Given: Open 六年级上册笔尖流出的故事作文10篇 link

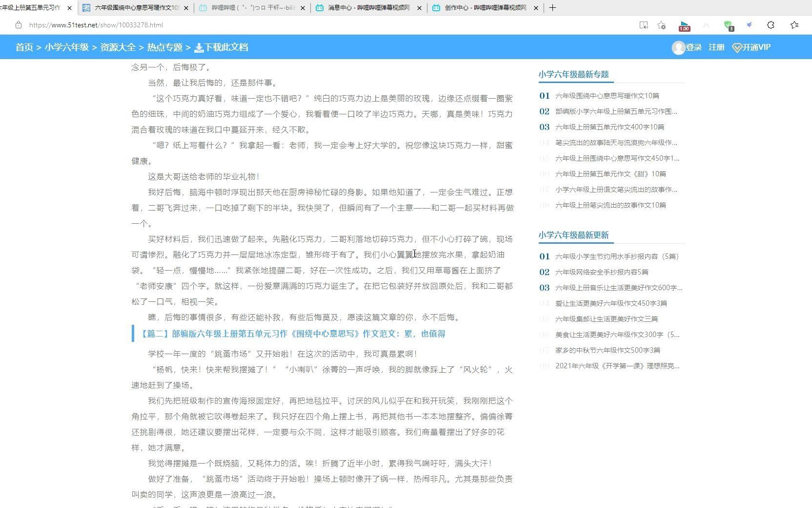Looking at the screenshot, I should (x=610, y=205).
